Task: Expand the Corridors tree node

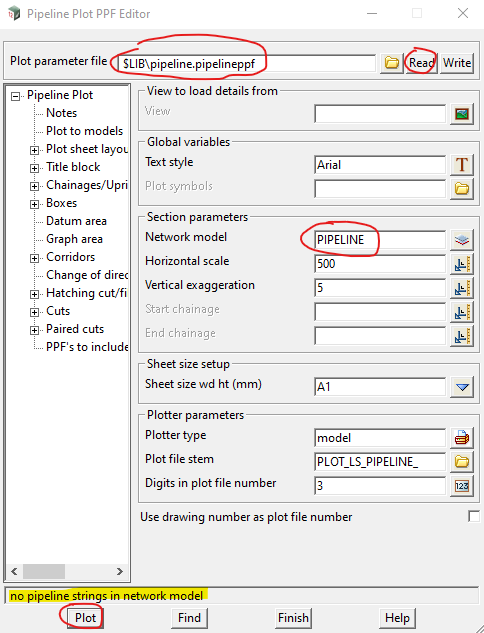Action: point(35,258)
